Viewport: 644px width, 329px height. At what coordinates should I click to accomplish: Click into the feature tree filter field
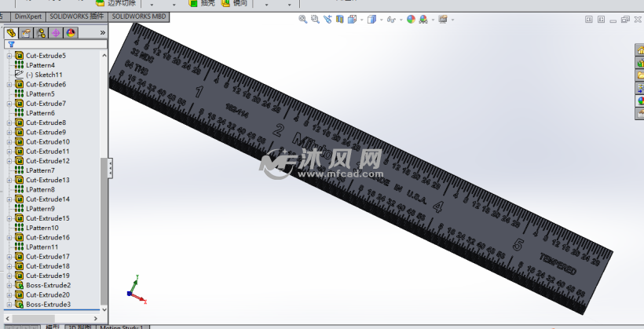coord(56,44)
